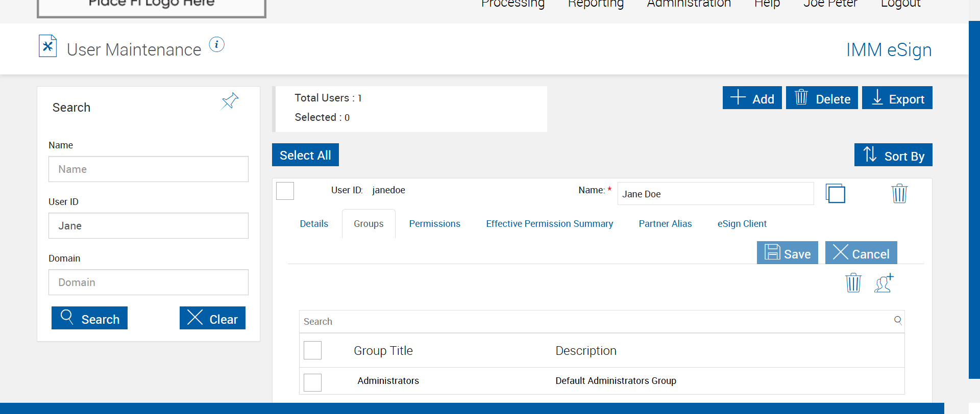Open the Reporting menu
Screen dimensions: 980x414
click(x=596, y=3)
